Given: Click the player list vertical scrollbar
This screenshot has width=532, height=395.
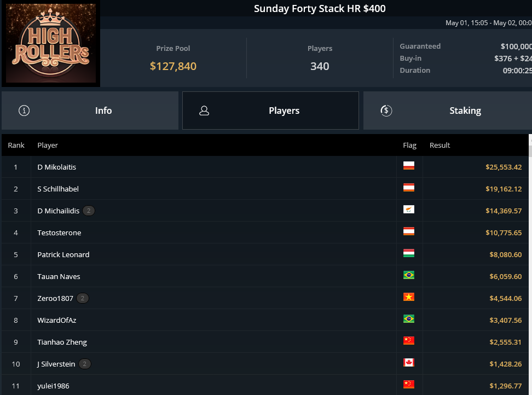Looking at the screenshot, I should [530, 264].
